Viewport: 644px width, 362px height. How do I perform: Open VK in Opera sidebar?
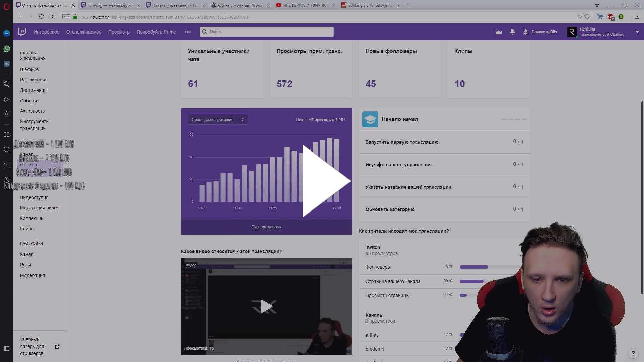6,64
